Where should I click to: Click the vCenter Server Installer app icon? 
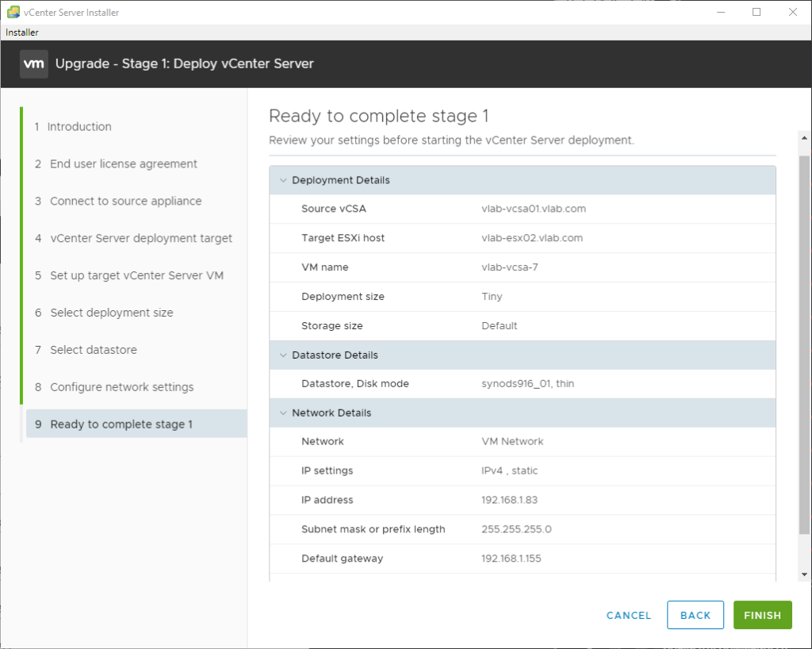pyautogui.click(x=13, y=12)
